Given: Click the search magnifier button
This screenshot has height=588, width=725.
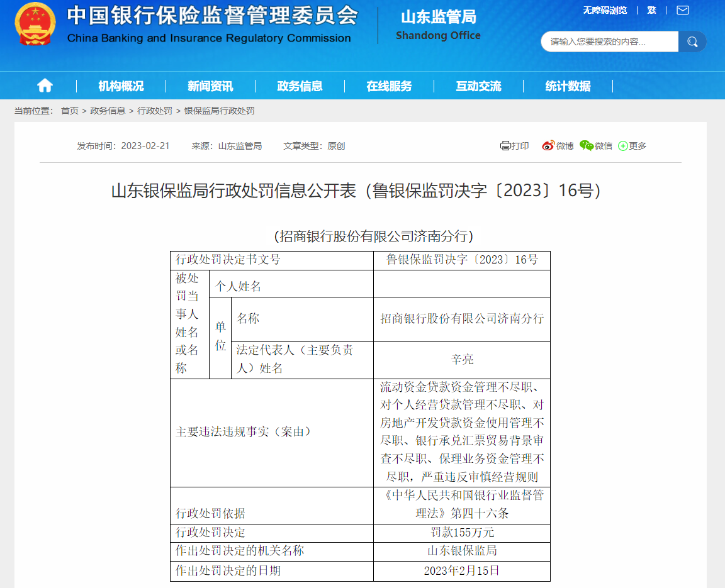Looking at the screenshot, I should pyautogui.click(x=692, y=42).
